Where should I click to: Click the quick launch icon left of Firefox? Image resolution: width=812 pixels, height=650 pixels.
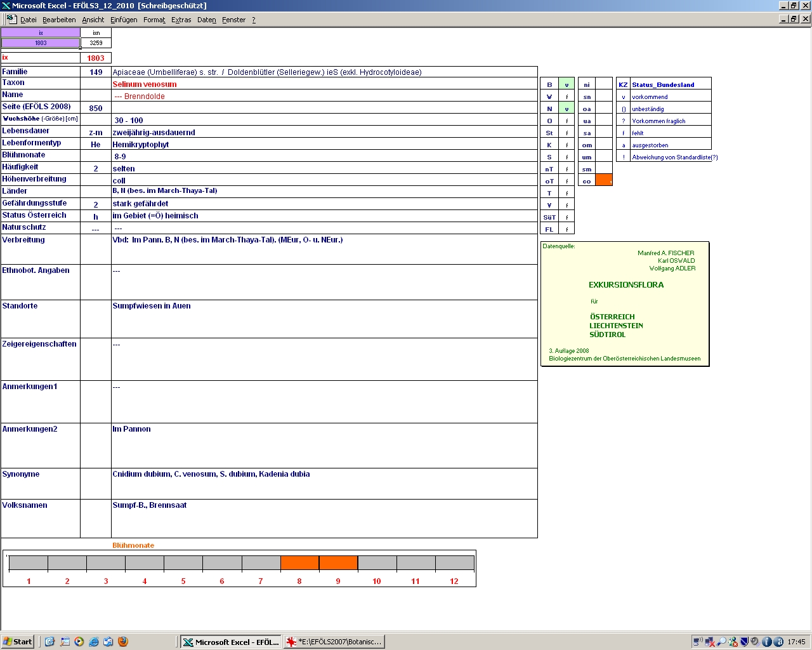pyautogui.click(x=108, y=642)
